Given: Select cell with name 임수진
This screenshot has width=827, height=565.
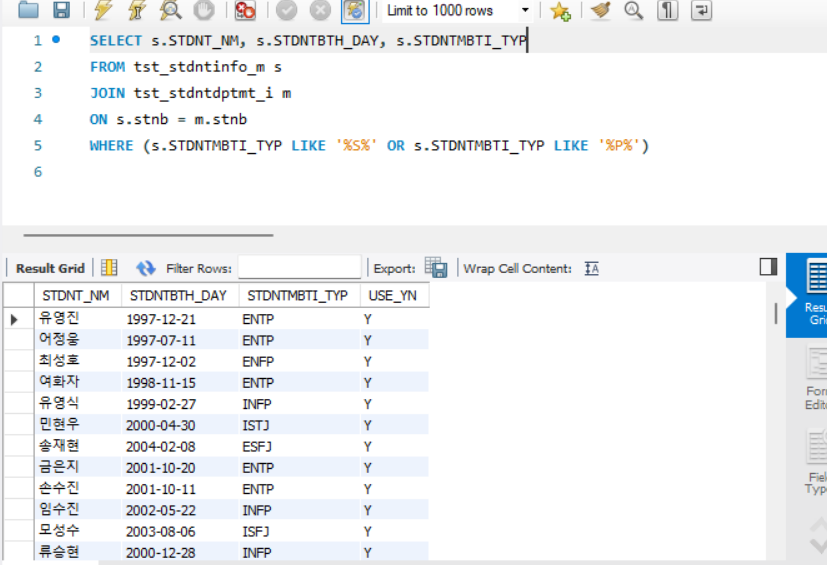Looking at the screenshot, I should pos(78,510).
